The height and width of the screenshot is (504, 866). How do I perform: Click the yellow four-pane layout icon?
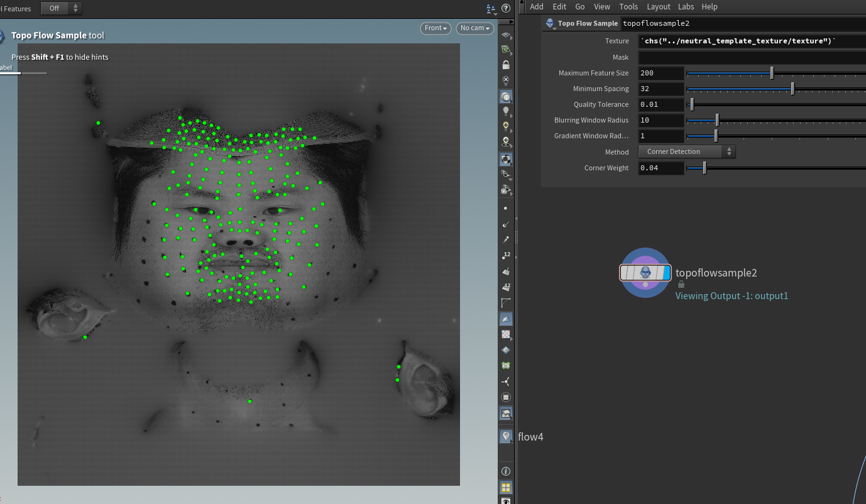506,487
